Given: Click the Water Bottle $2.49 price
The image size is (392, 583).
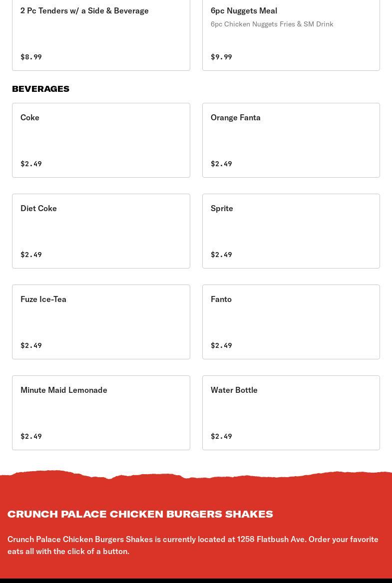Looking at the screenshot, I should pyautogui.click(x=221, y=436).
